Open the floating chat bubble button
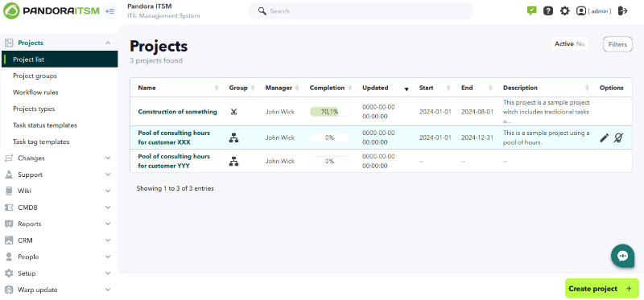644x300 pixels. [x=622, y=256]
